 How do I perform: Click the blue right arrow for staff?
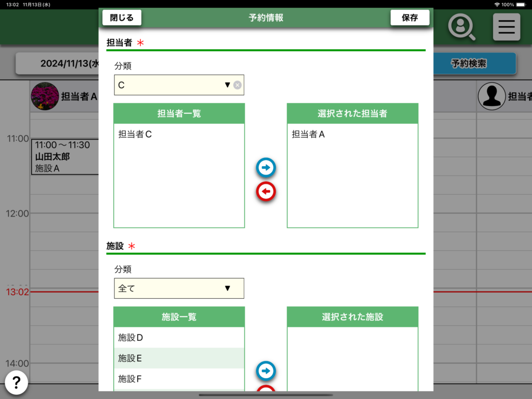pyautogui.click(x=266, y=168)
